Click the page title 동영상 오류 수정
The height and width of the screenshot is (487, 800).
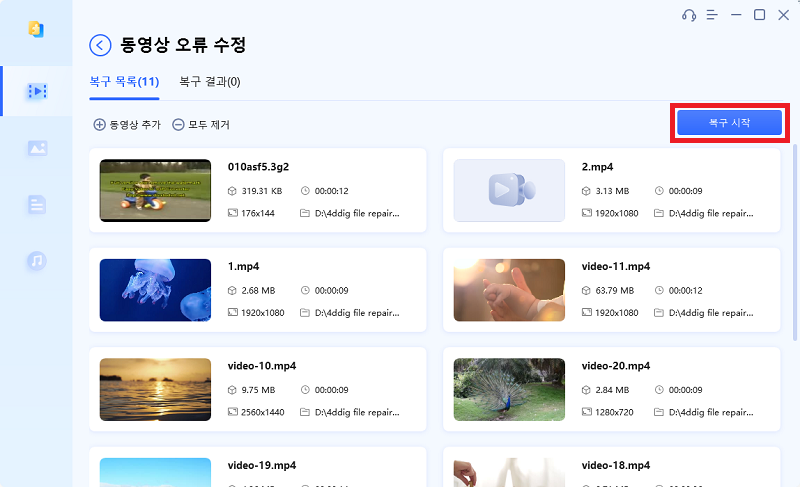click(183, 45)
